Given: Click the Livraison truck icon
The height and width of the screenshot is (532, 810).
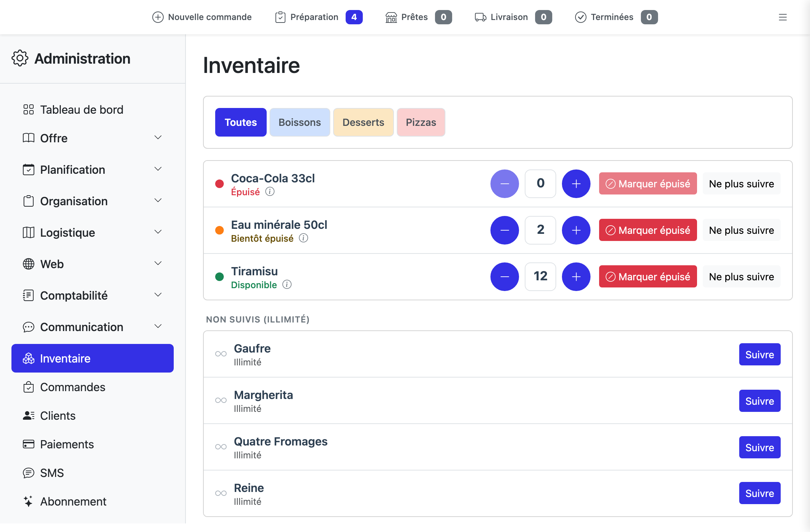Looking at the screenshot, I should (x=480, y=17).
